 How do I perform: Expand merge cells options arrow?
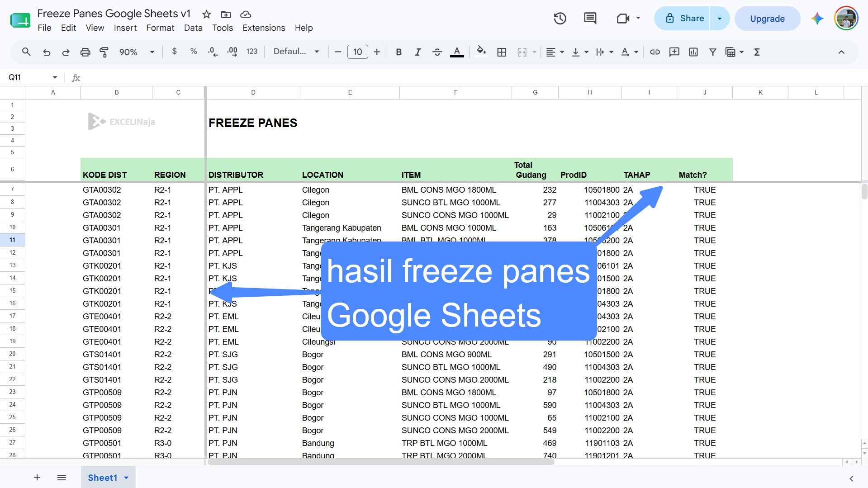pos(534,52)
